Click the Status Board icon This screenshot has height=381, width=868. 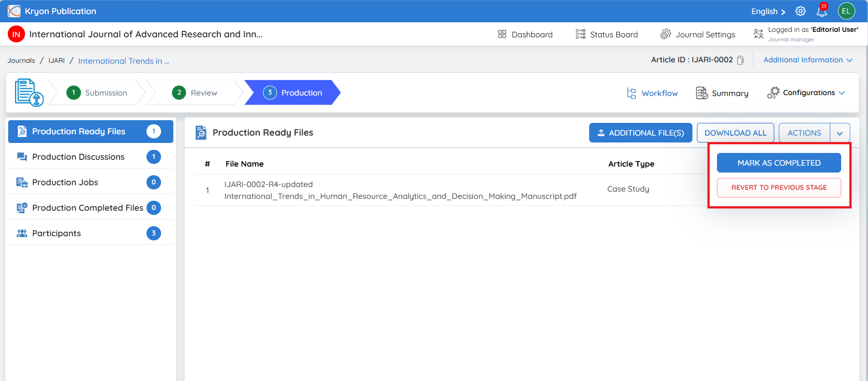580,34
